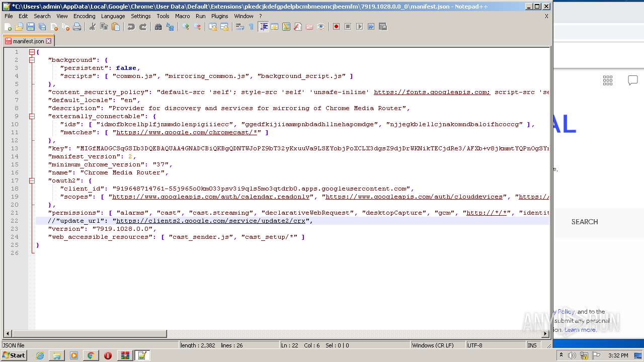Collapse the root object fold on line 1

(x=32, y=52)
